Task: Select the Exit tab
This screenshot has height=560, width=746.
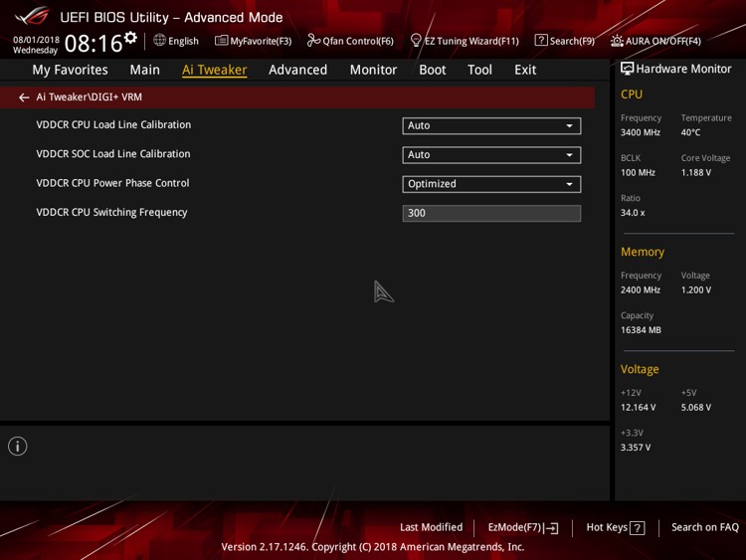Action: (525, 70)
